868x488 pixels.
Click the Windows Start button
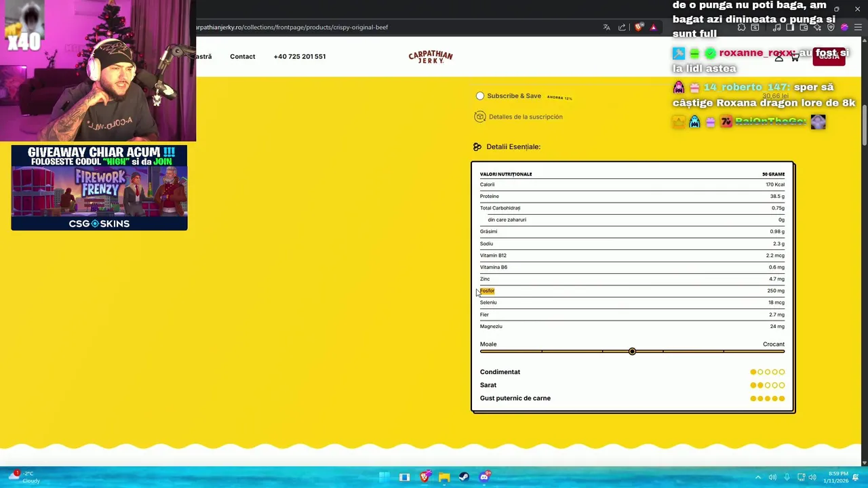(384, 477)
